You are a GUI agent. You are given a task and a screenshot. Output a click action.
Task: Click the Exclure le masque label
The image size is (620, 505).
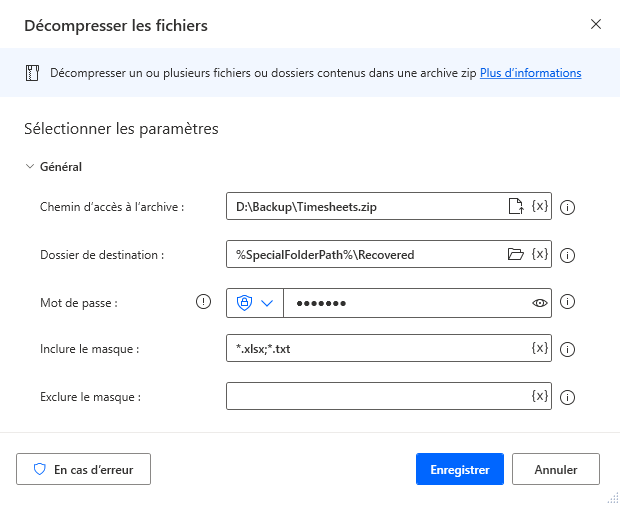(x=90, y=397)
